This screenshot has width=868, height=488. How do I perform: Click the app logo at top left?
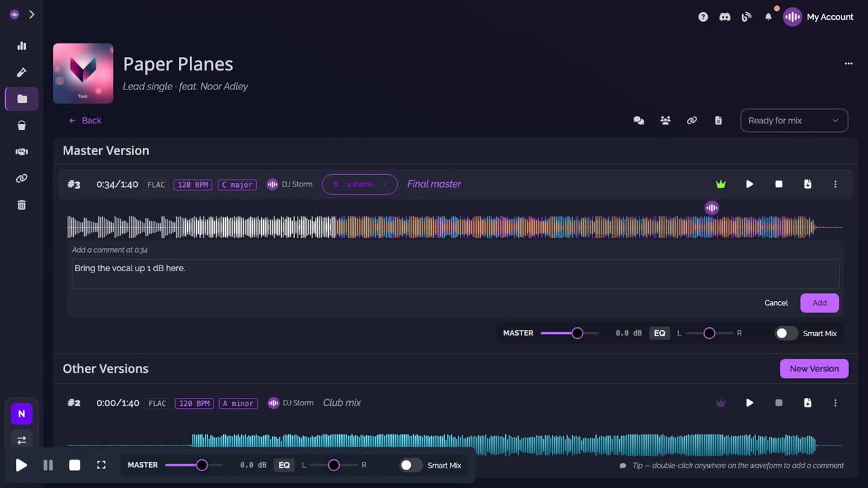pos(14,14)
